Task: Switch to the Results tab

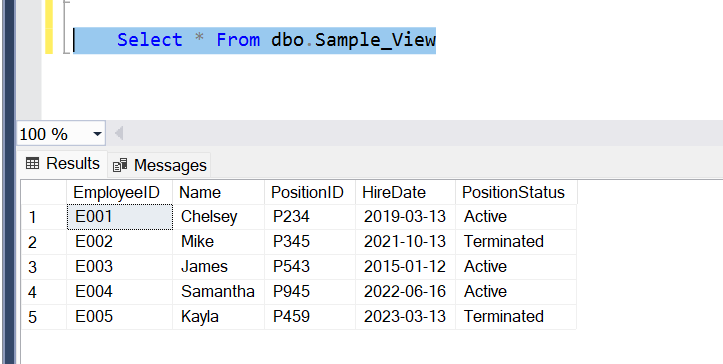Action: coord(62,163)
